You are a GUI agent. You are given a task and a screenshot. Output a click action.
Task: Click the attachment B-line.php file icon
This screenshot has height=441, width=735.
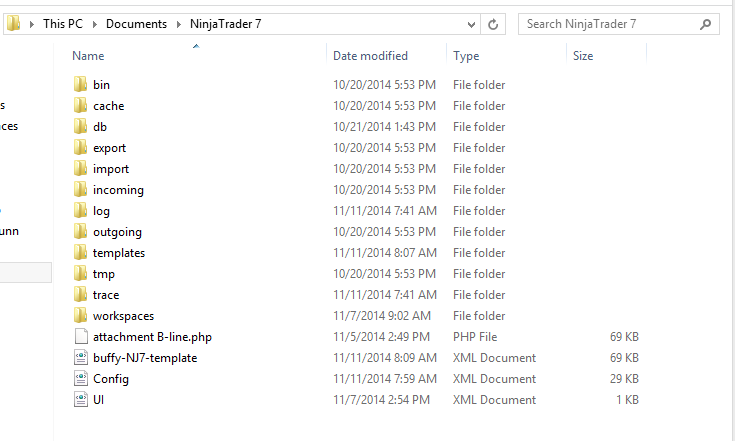(x=81, y=336)
